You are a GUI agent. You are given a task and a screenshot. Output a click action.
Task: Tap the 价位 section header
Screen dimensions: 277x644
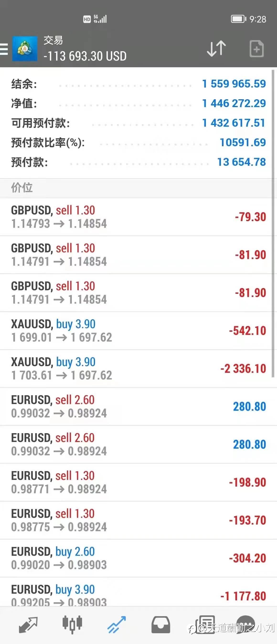point(138,188)
